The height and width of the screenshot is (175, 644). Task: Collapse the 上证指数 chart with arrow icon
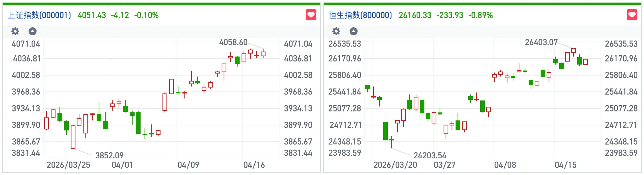[x=33, y=31]
